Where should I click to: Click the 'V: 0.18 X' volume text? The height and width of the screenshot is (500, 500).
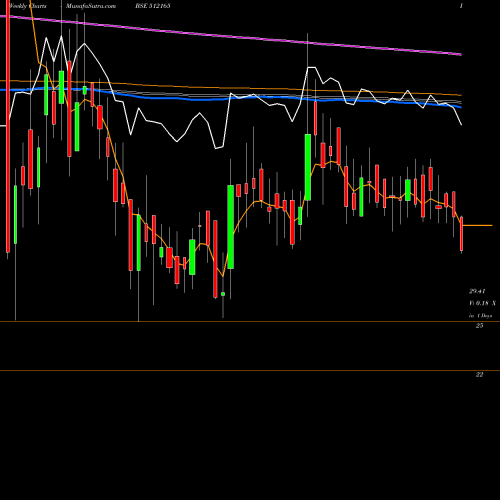click(482, 303)
